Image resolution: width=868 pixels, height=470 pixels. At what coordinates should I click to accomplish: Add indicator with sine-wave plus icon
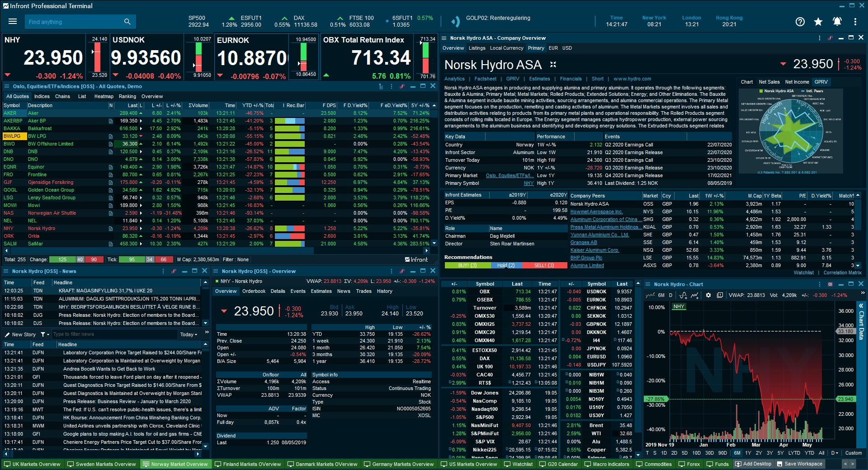pyautogui.click(x=683, y=295)
